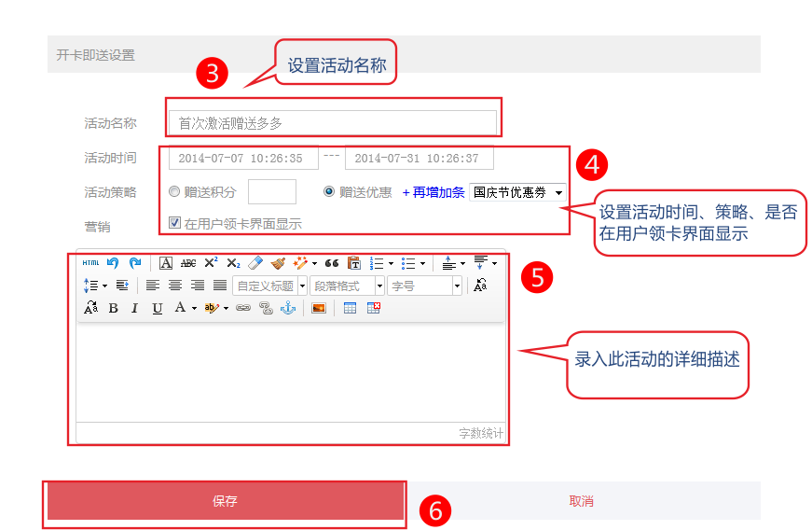Toggle 在用户领卡界面显示 checkbox
812x530 pixels.
(174, 223)
